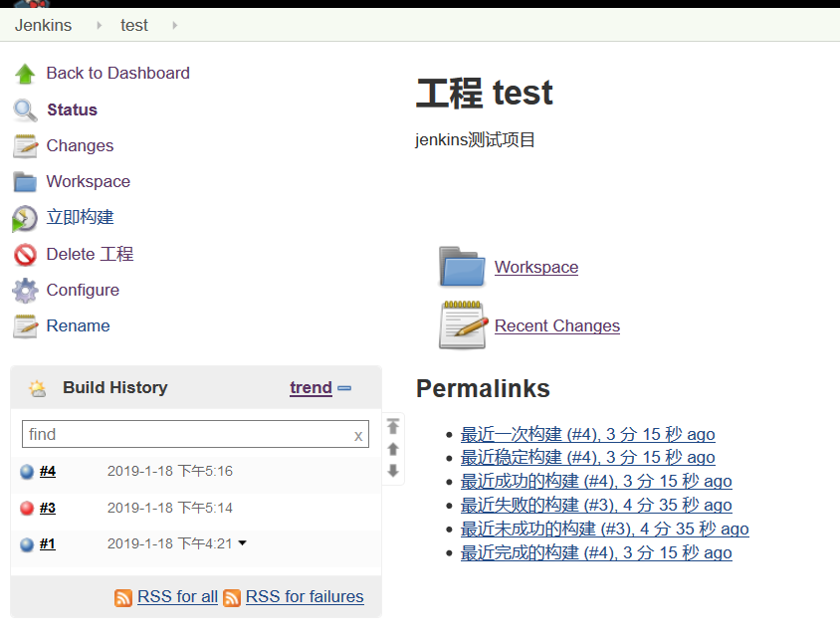Open build #4 link

click(48, 472)
